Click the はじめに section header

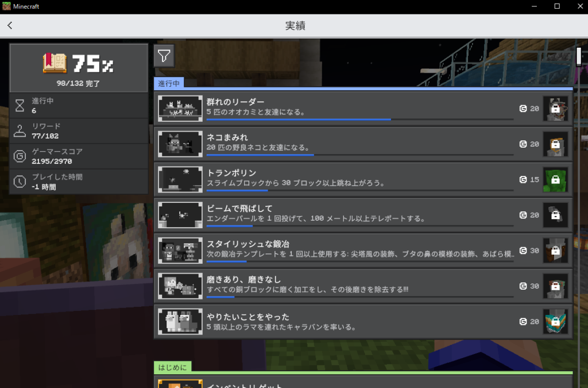tap(172, 367)
